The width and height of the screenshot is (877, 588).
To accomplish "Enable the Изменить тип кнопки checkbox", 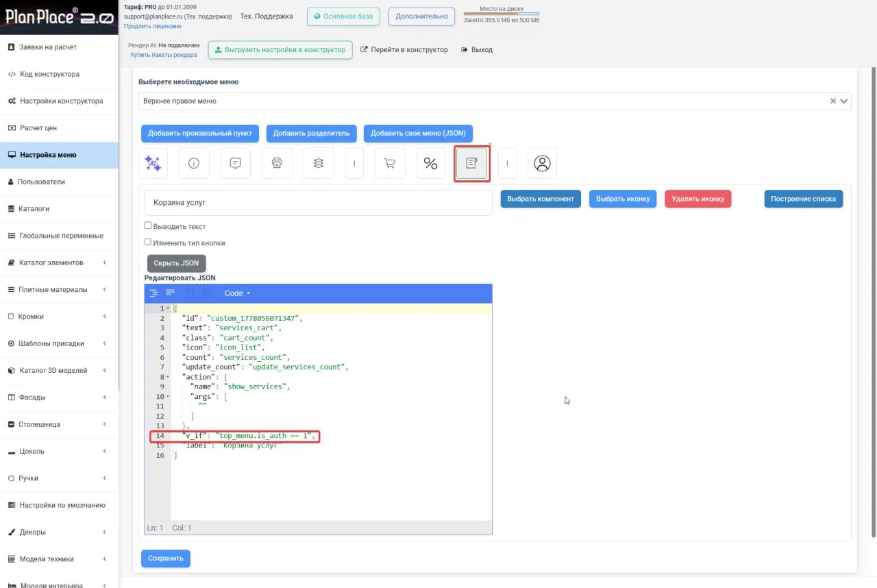I will pos(148,242).
